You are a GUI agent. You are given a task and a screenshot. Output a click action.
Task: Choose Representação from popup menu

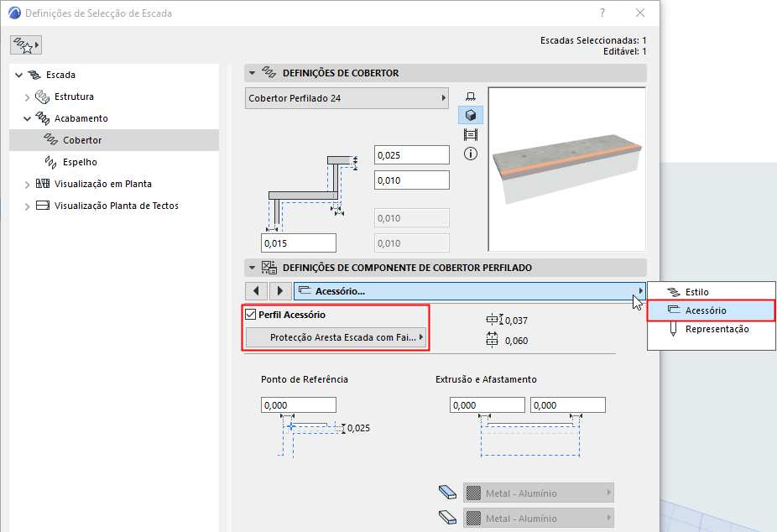point(711,329)
